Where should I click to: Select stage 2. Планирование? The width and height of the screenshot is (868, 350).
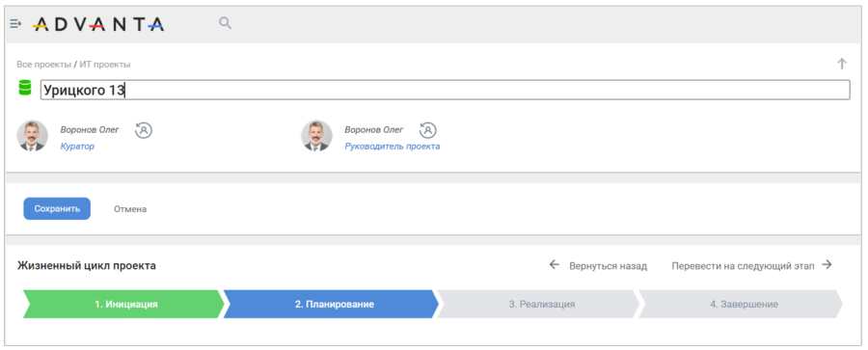click(331, 304)
